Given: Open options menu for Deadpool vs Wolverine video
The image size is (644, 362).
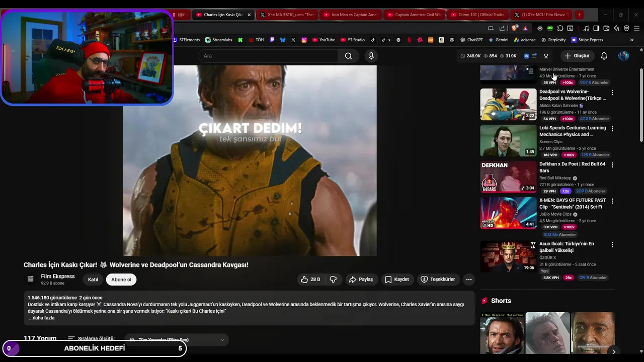Looking at the screenshot, I should click(612, 93).
